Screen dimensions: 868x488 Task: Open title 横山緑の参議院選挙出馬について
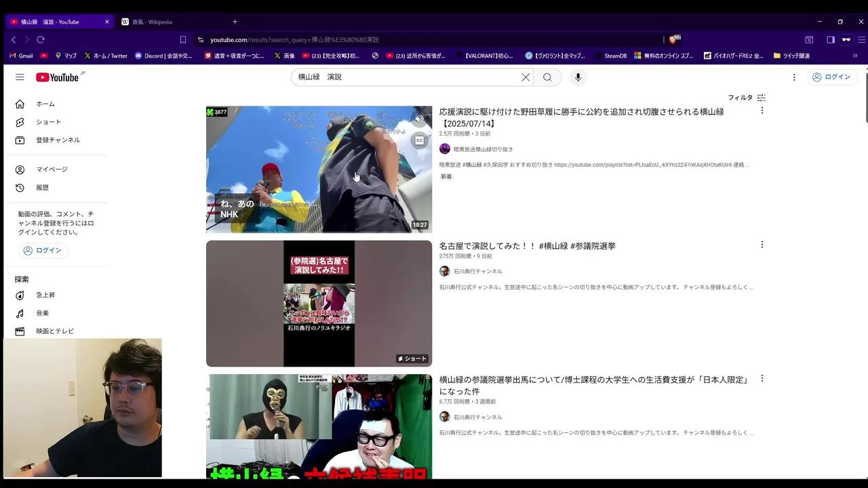(593, 386)
